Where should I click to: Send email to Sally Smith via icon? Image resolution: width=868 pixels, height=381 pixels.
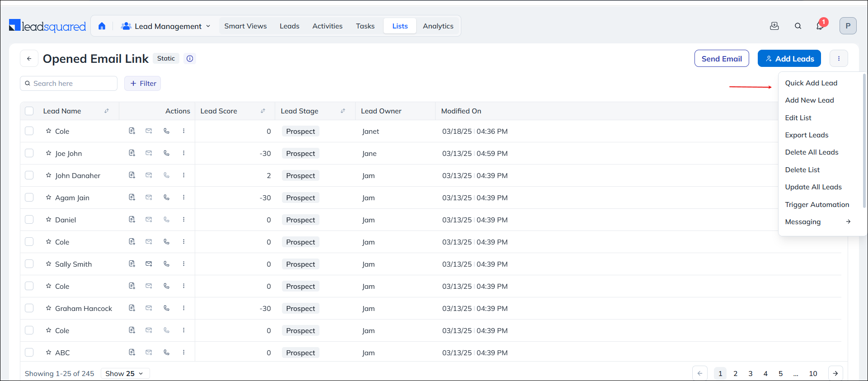click(149, 264)
